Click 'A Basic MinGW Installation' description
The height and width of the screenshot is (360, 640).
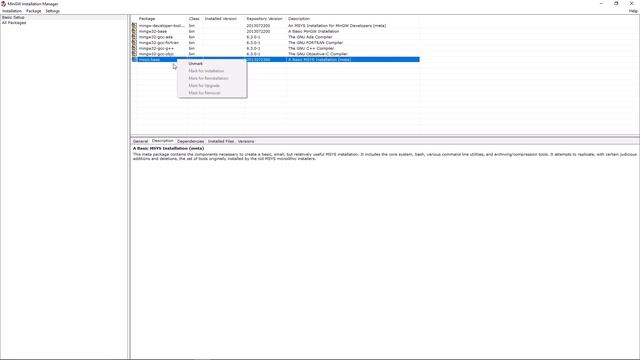[313, 31]
